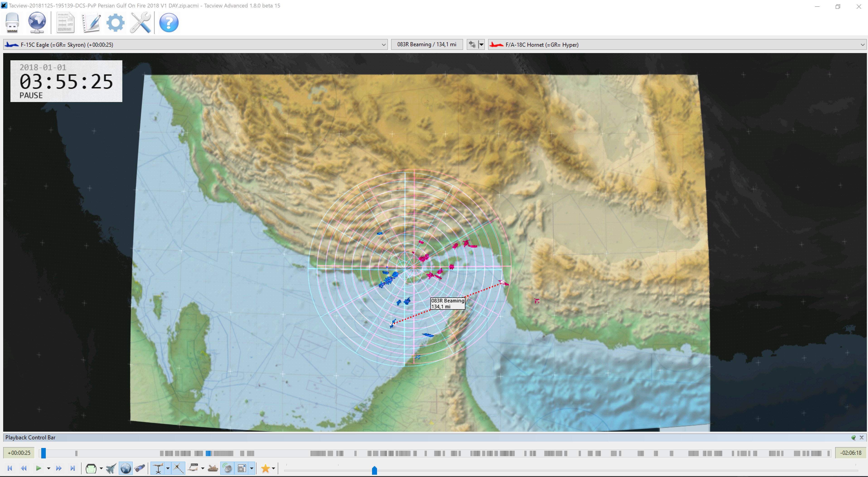
Task: Open settings via blue gear icon
Action: 115,23
